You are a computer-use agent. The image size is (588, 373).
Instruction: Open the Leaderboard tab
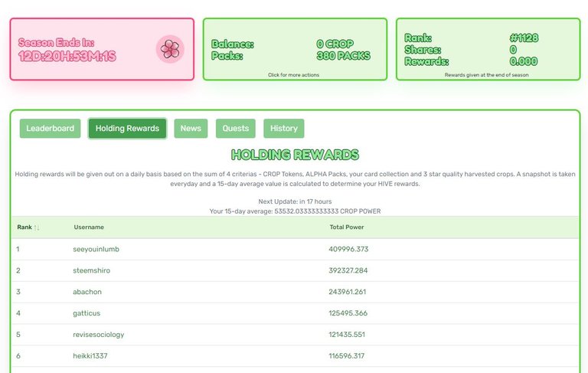(50, 129)
